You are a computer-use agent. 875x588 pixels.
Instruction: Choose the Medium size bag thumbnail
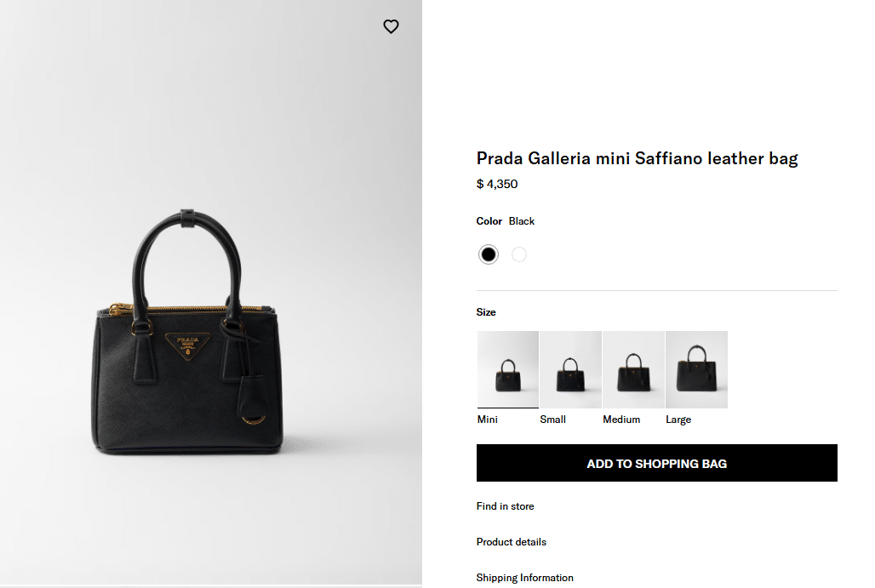point(633,369)
